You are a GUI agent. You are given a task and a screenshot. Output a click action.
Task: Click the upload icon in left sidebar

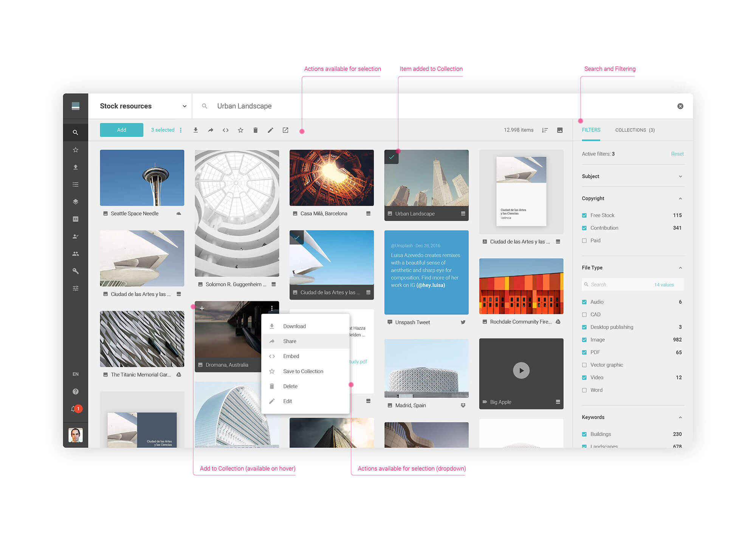click(76, 167)
